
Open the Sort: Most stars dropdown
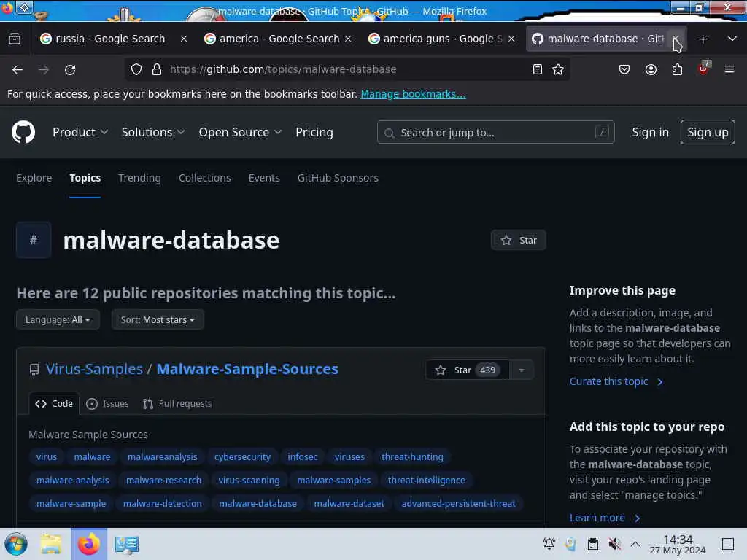pos(158,319)
